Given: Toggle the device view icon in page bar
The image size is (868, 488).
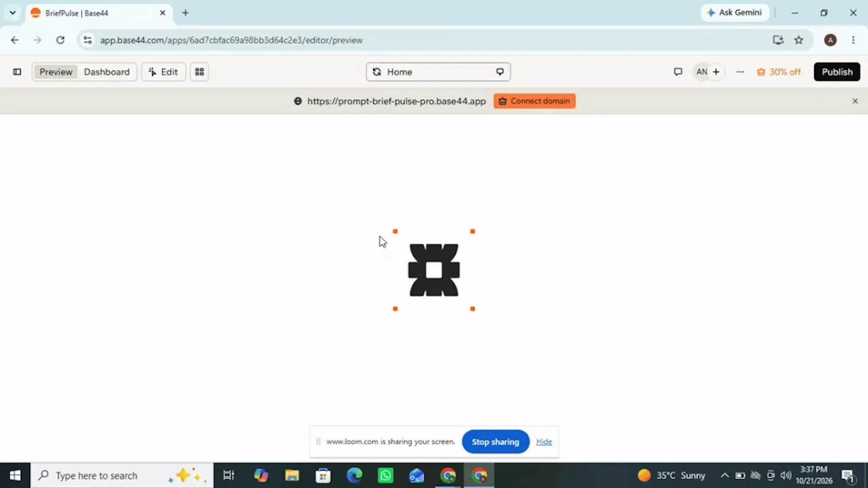Looking at the screenshot, I should pos(500,72).
